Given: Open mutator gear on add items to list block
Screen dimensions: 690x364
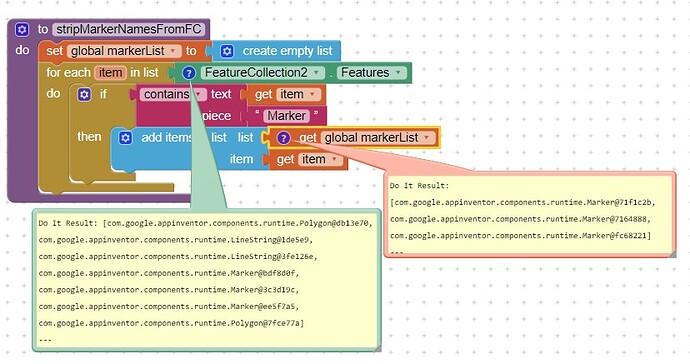Looking at the screenshot, I should tap(126, 138).
